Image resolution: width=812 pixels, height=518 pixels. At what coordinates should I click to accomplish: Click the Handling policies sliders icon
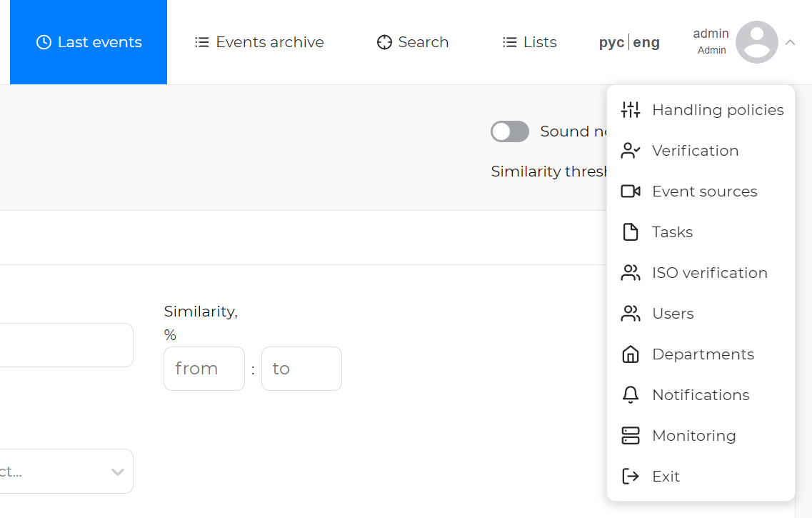[x=631, y=110]
